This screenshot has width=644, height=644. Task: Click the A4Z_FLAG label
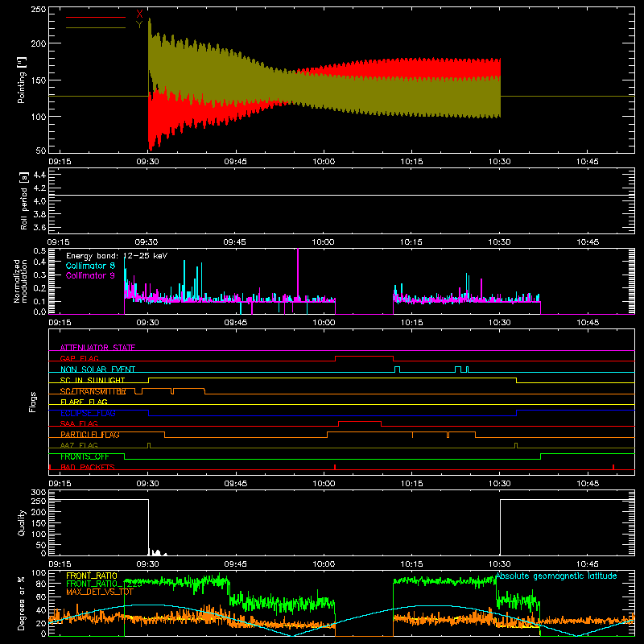[x=79, y=445]
